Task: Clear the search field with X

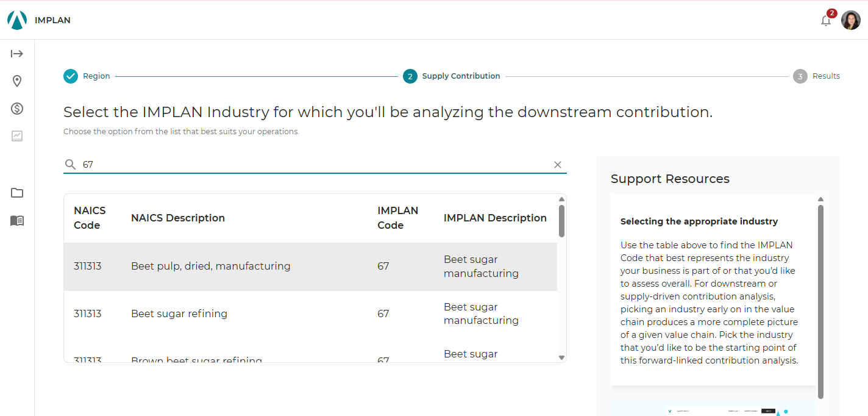Action: click(x=557, y=165)
